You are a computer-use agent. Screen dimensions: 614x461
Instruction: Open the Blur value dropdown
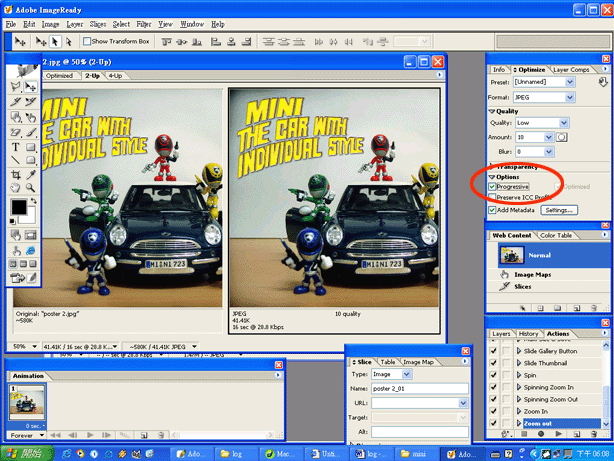coord(549,152)
